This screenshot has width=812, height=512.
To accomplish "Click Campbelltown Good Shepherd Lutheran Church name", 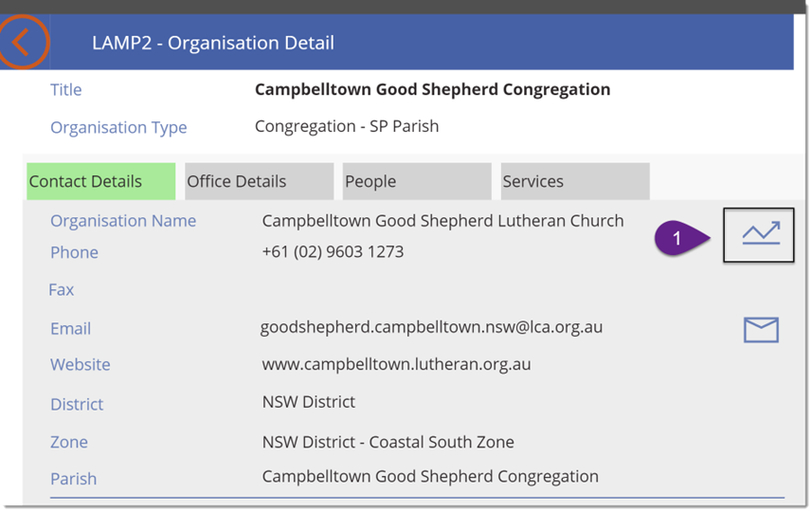I will click(x=442, y=221).
